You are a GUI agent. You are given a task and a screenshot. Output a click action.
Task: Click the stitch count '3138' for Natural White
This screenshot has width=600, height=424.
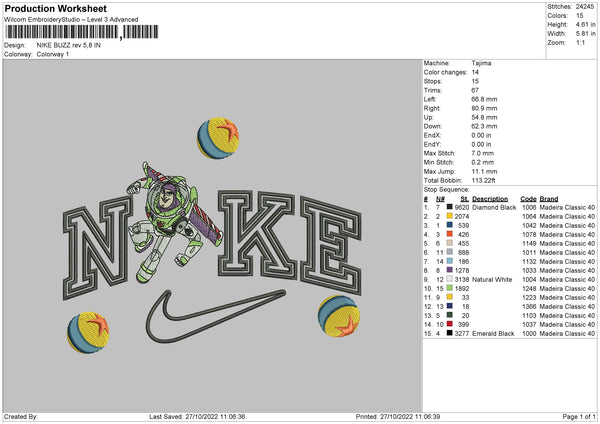coord(461,279)
